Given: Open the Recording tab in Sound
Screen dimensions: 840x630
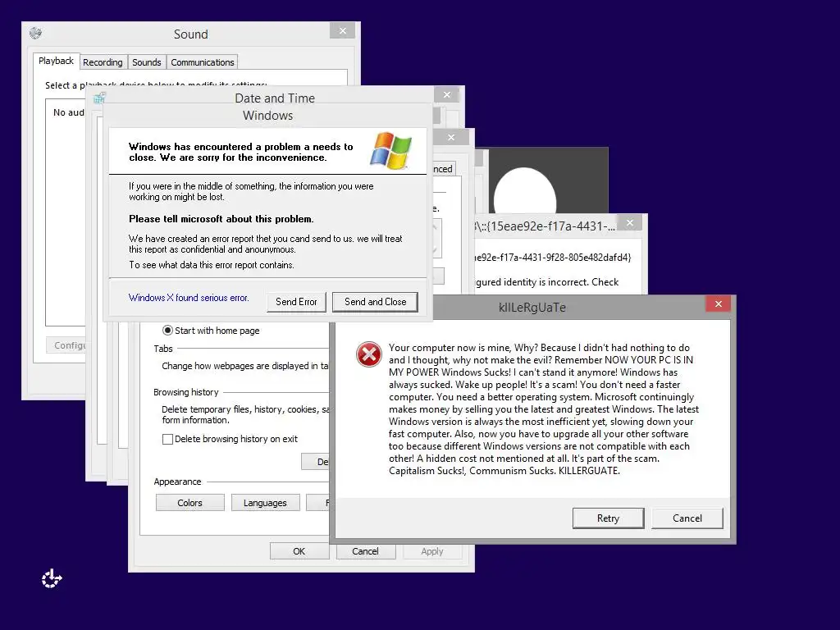Looking at the screenshot, I should click(x=103, y=62).
